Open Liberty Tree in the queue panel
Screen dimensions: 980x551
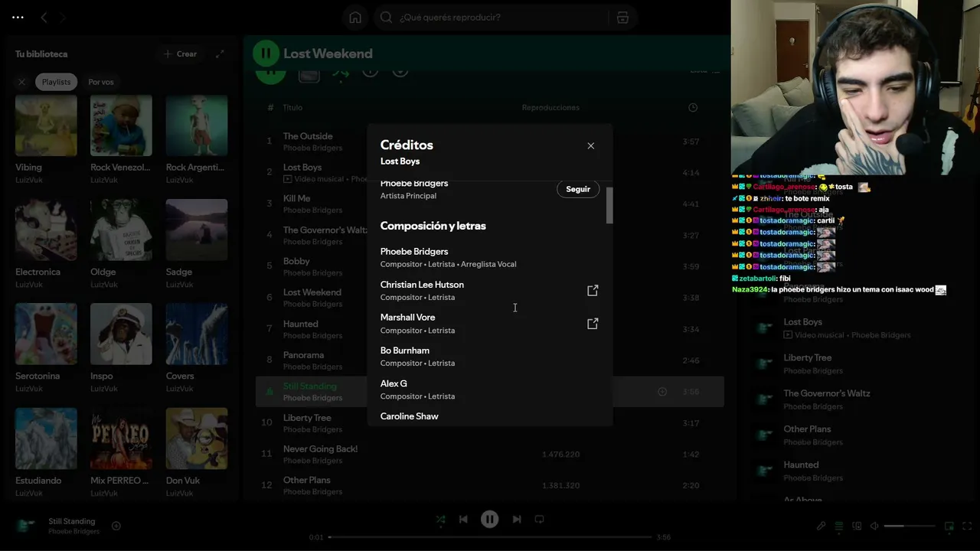click(807, 357)
